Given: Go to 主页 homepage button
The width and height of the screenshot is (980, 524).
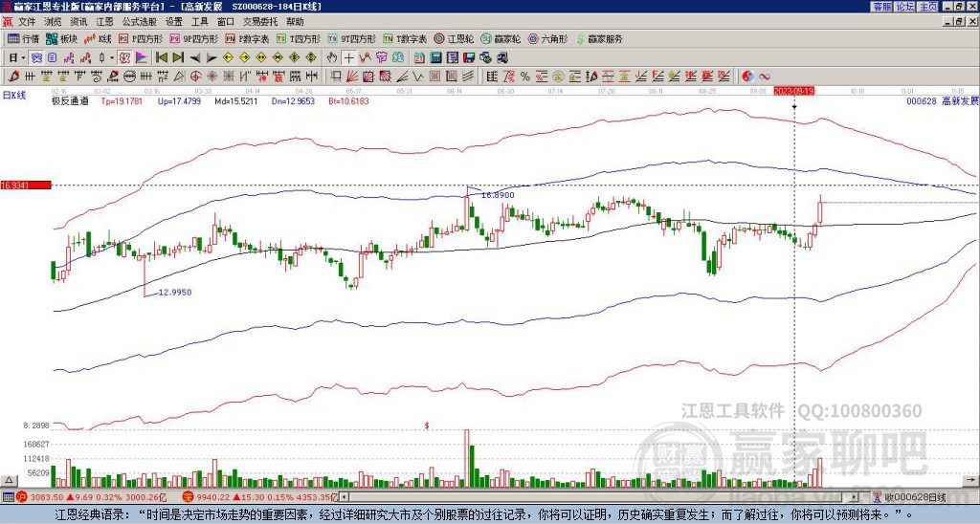Looking at the screenshot, I should 928,7.
